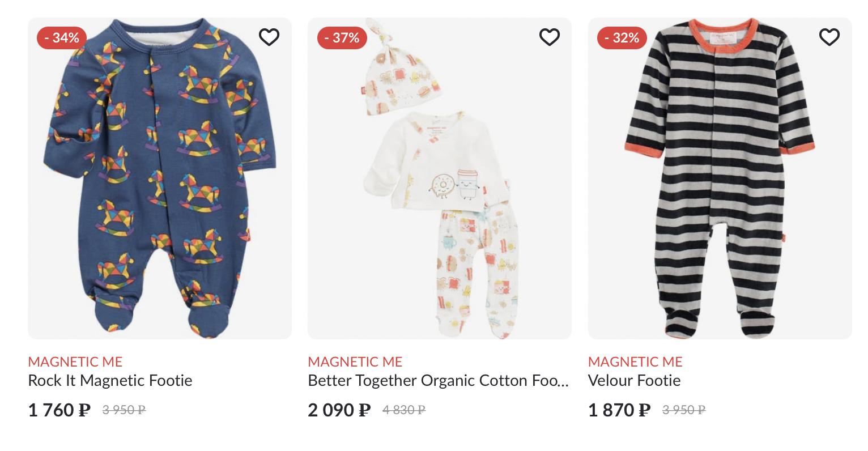Open the striped velour footie image
The image size is (868, 451).
[x=720, y=178]
